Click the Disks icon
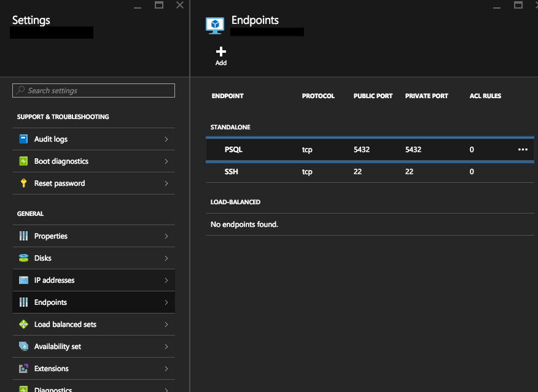The height and width of the screenshot is (392, 538). (x=23, y=258)
